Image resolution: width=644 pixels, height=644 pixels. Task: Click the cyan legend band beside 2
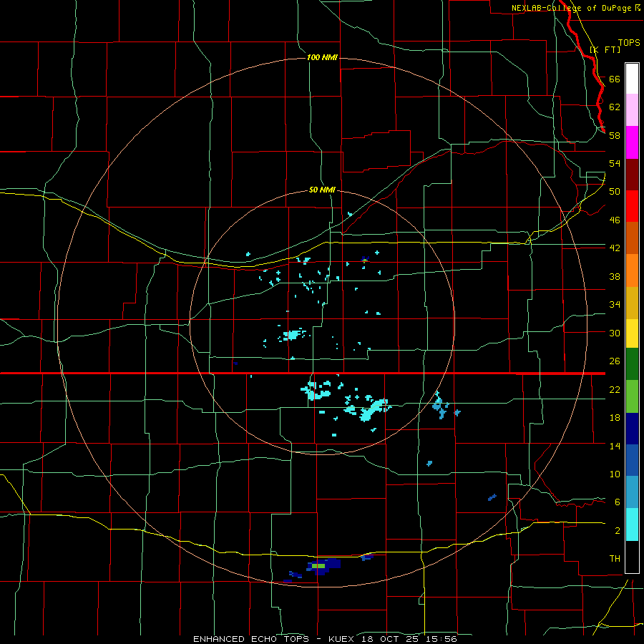click(x=632, y=525)
